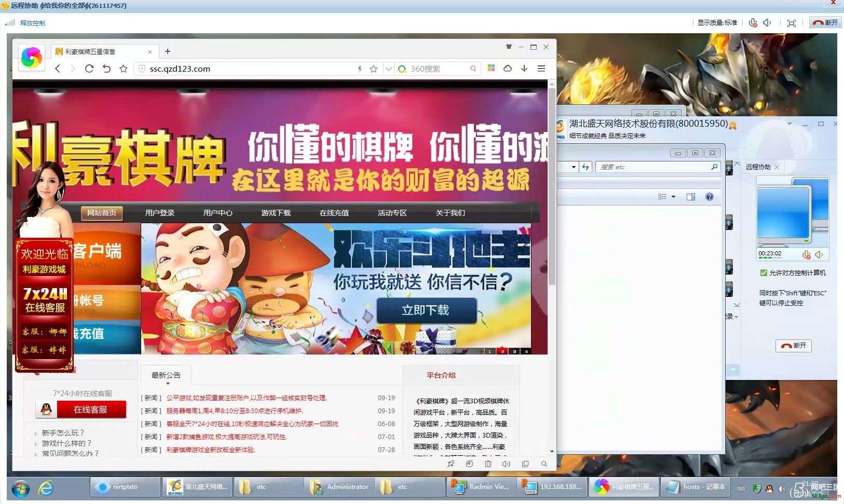Toggle microphone icon in remote assistance top bar
The height and width of the screenshot is (504, 844).
(753, 23)
